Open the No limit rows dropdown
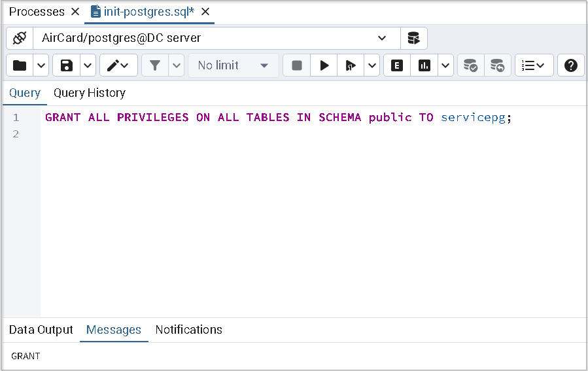This screenshot has width=588, height=371. pos(233,65)
